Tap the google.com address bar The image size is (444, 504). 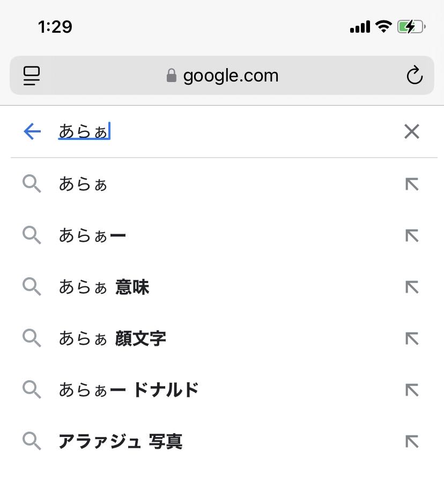point(231,76)
